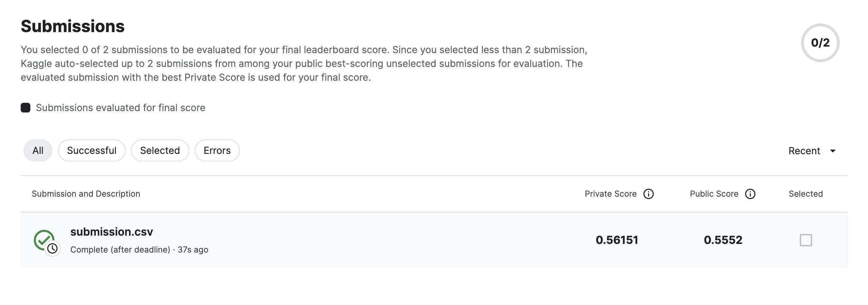
Task: Click the Selected column header
Action: [x=806, y=194]
